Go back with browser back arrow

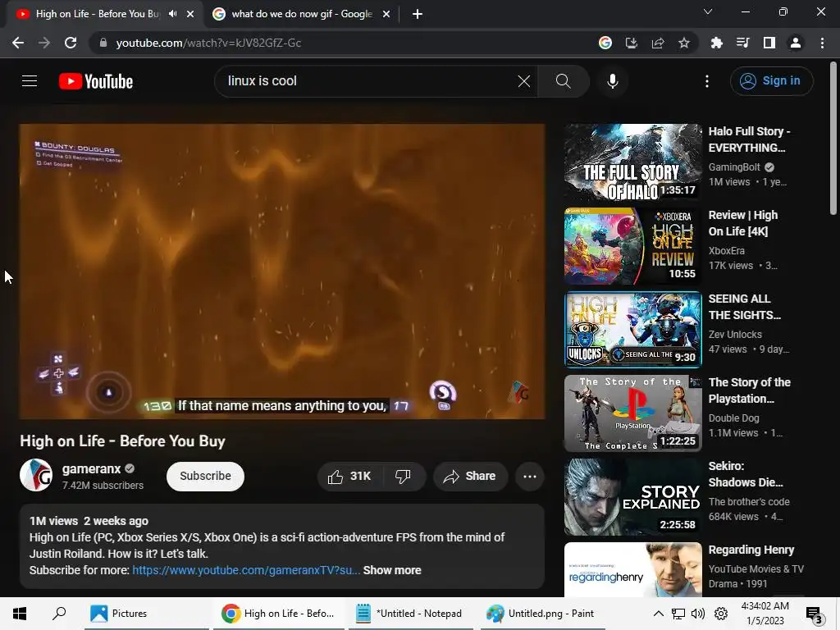[18, 43]
